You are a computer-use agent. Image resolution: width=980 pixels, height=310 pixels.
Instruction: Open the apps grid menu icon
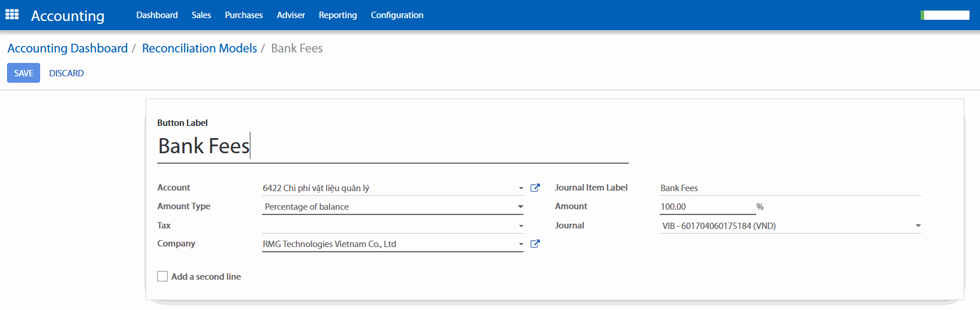coord(12,15)
